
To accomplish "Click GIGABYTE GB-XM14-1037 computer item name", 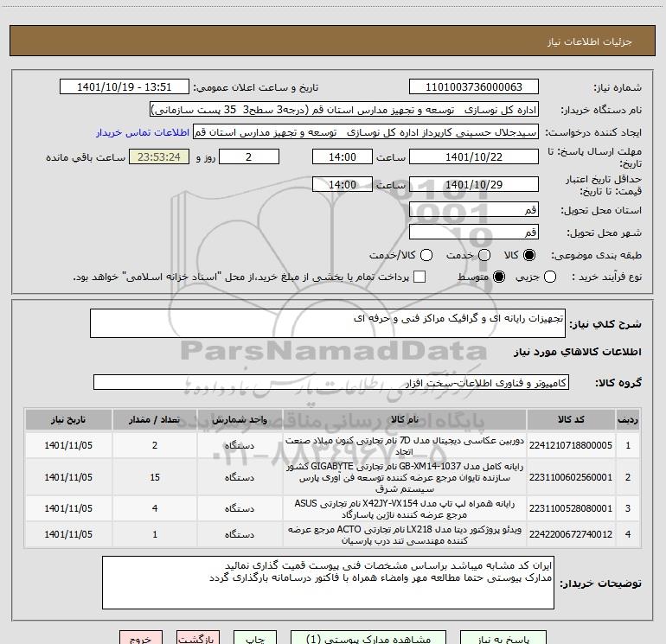I will 405,477.
